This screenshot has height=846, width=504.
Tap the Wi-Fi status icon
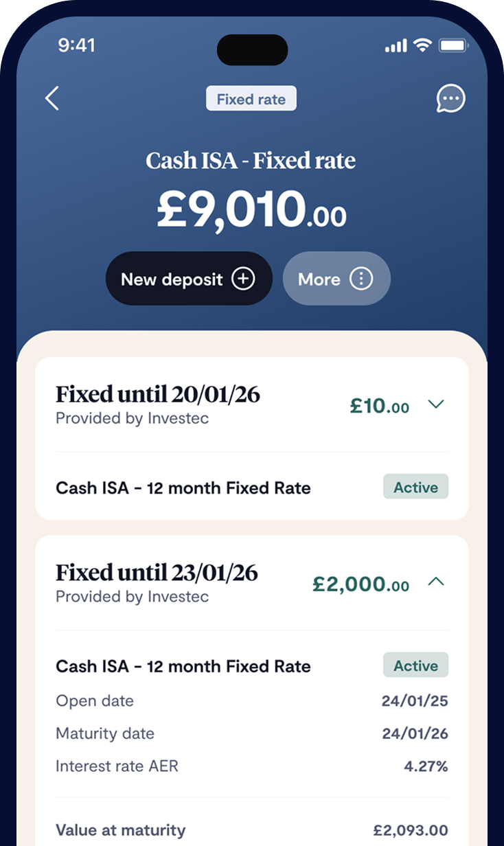coord(422,46)
